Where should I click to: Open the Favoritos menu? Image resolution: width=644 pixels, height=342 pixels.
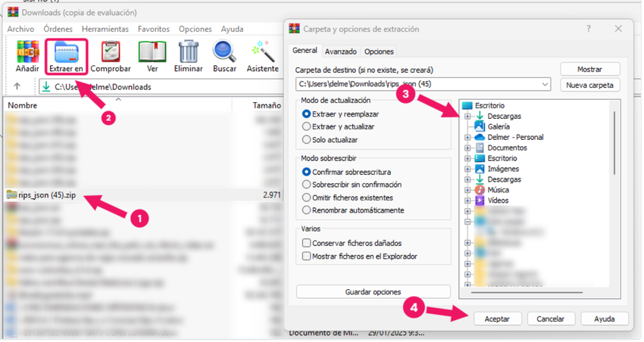(154, 29)
